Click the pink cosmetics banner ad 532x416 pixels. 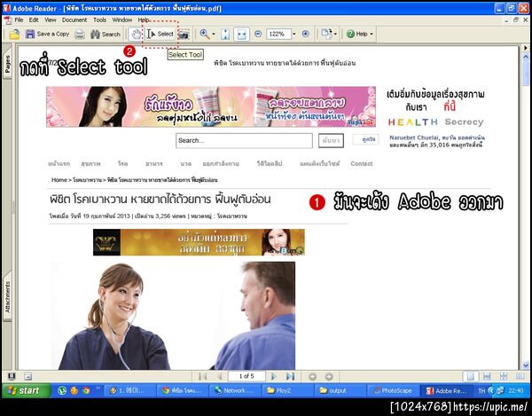point(211,106)
